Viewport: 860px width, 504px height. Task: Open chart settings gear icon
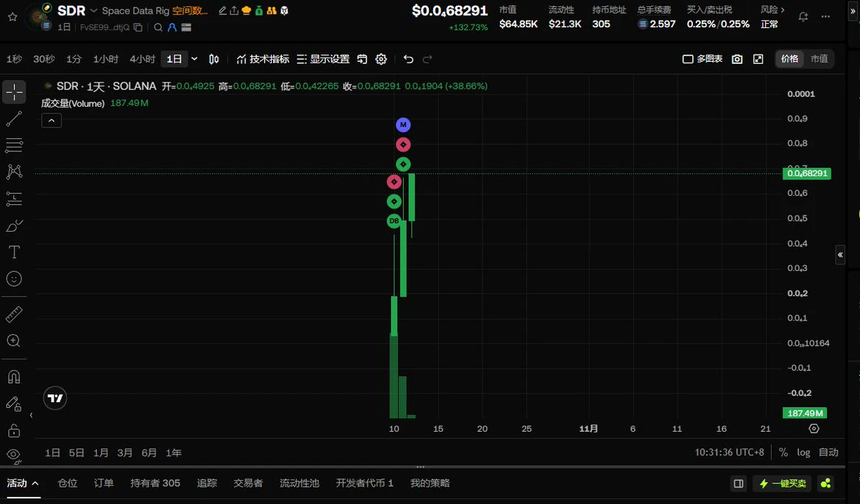coord(381,60)
